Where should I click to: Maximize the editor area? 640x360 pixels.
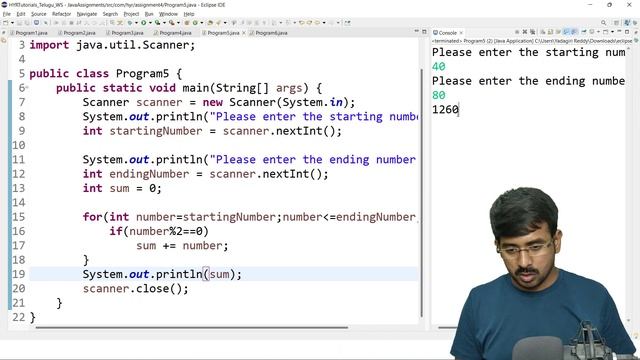click(x=424, y=32)
